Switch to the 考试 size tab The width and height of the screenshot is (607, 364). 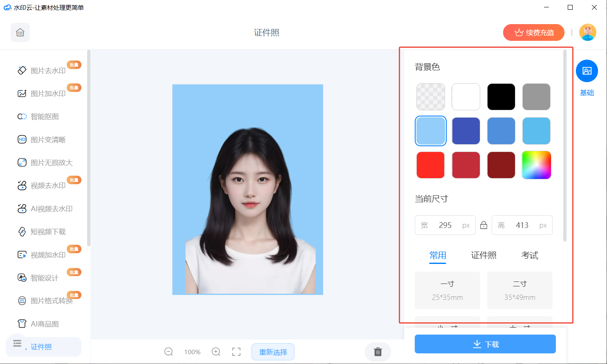pos(530,255)
